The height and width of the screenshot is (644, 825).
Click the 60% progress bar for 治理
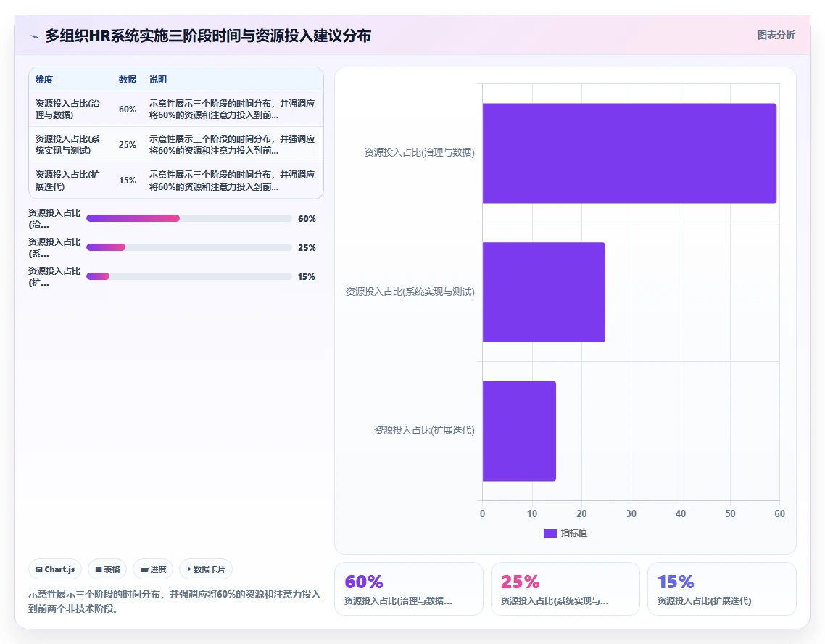pyautogui.click(x=189, y=218)
